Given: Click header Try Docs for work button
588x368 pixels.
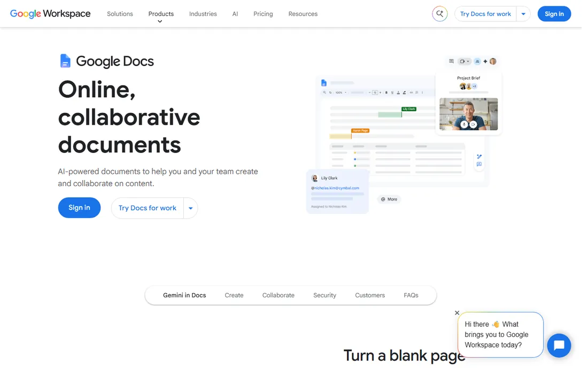Looking at the screenshot, I should [485, 14].
